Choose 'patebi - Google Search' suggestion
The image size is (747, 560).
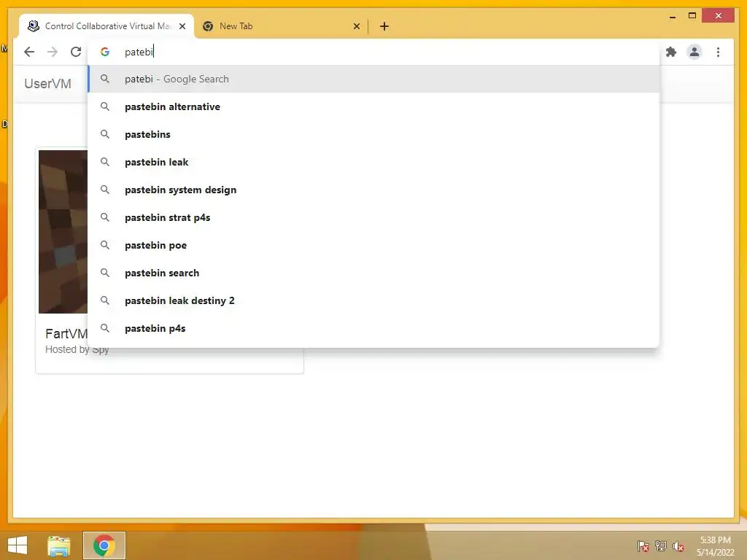[x=374, y=79]
